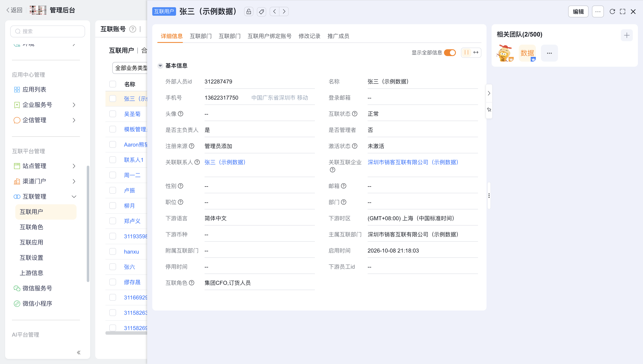Open 全部业务类型 dropdown
The height and width of the screenshot is (364, 643).
click(x=130, y=68)
